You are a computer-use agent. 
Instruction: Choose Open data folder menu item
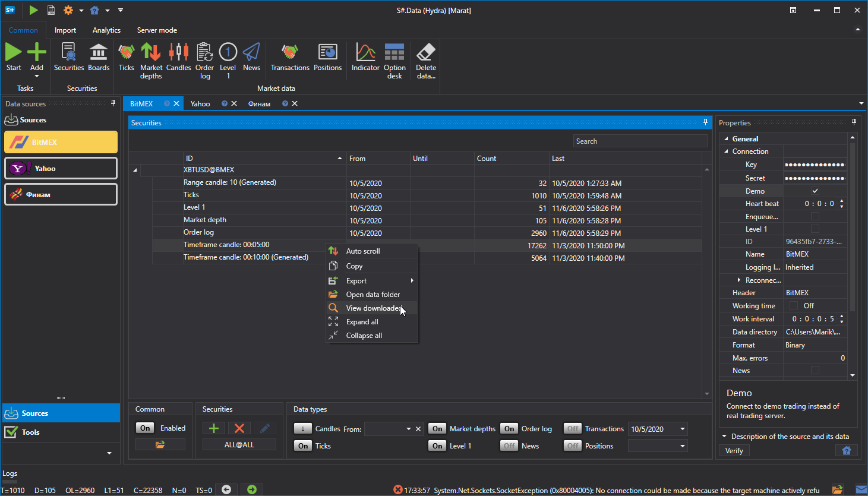coord(373,295)
